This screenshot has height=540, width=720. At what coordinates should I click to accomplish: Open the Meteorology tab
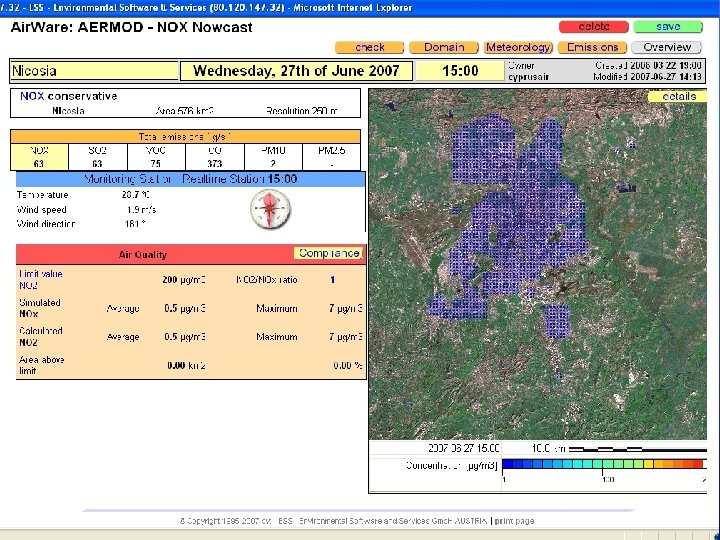tap(518, 47)
